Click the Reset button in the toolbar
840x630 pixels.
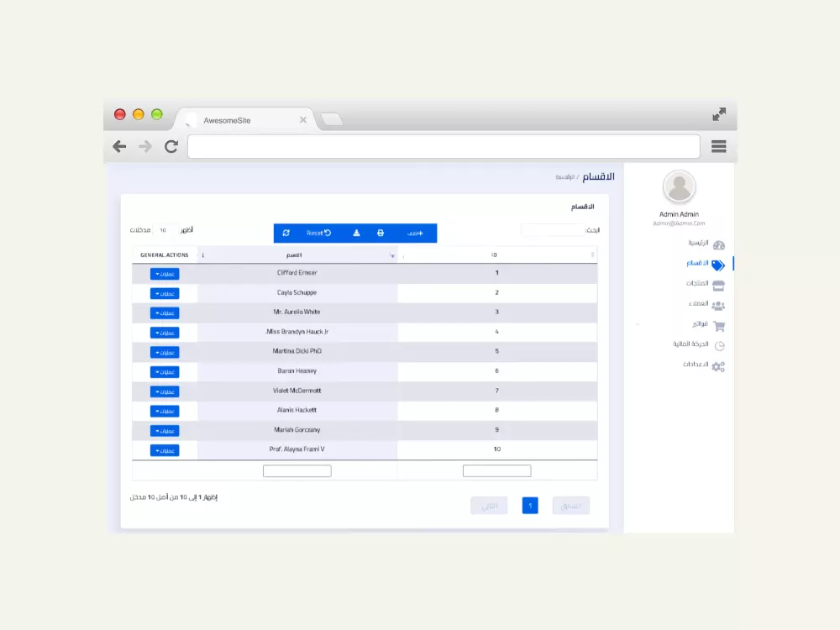coord(318,233)
